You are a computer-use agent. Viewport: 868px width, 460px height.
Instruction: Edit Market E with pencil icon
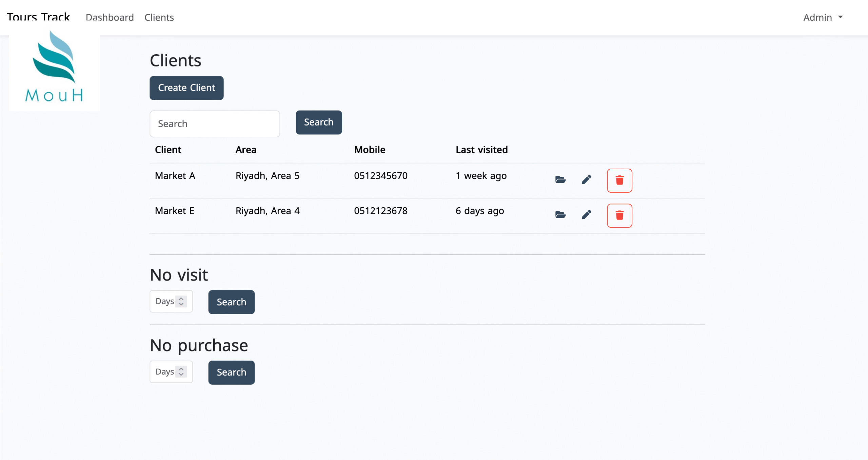[587, 214]
